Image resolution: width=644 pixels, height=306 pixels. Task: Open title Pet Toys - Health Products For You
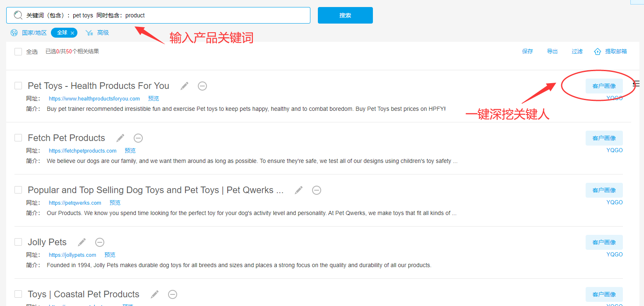pos(99,86)
